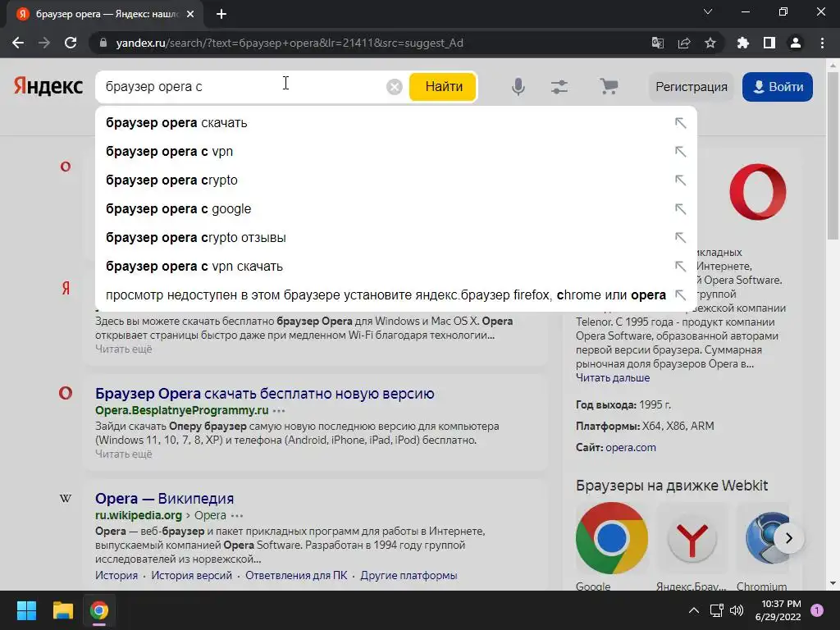Open File Explorer from taskbar
The height and width of the screenshot is (630, 840).
coord(62,610)
